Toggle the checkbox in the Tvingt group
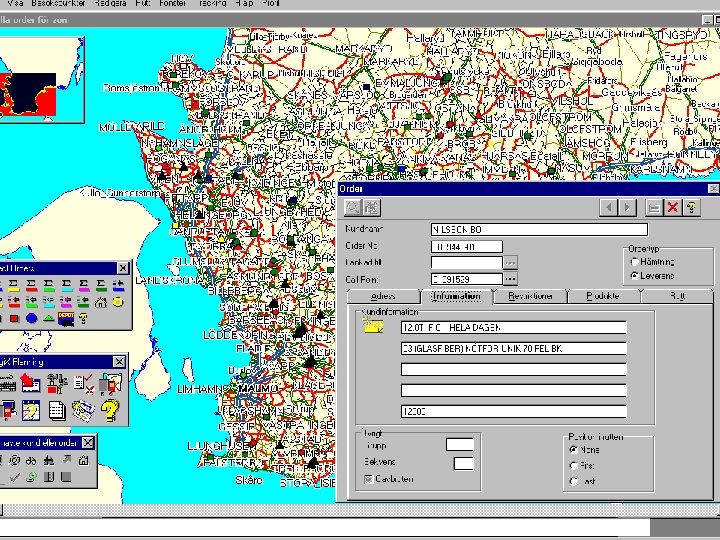The height and width of the screenshot is (540, 720). click(368, 479)
